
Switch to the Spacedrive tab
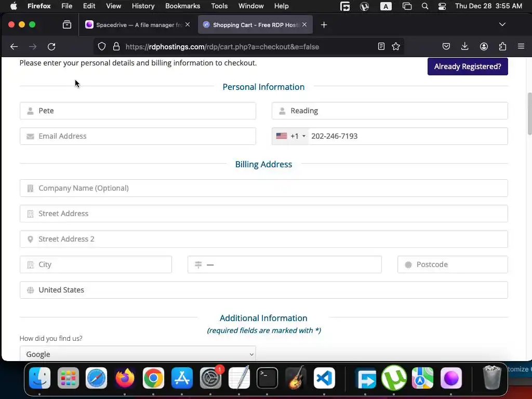point(138,25)
